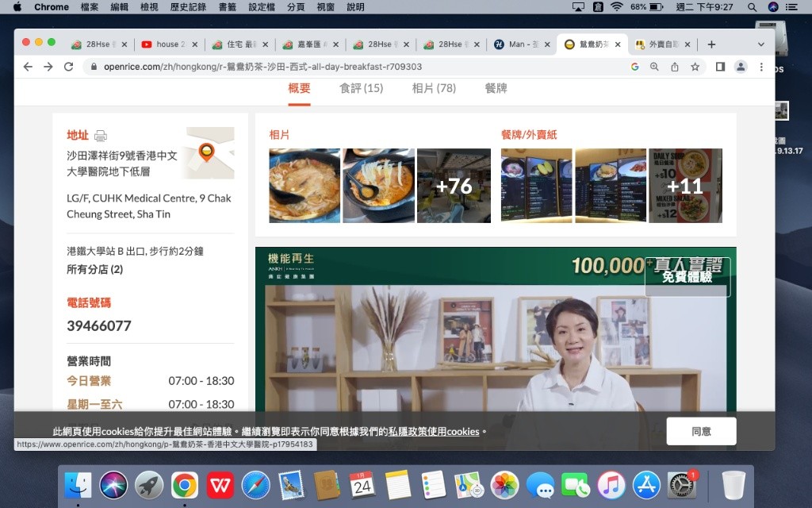Switch to the 相片 (78) tab

(434, 88)
